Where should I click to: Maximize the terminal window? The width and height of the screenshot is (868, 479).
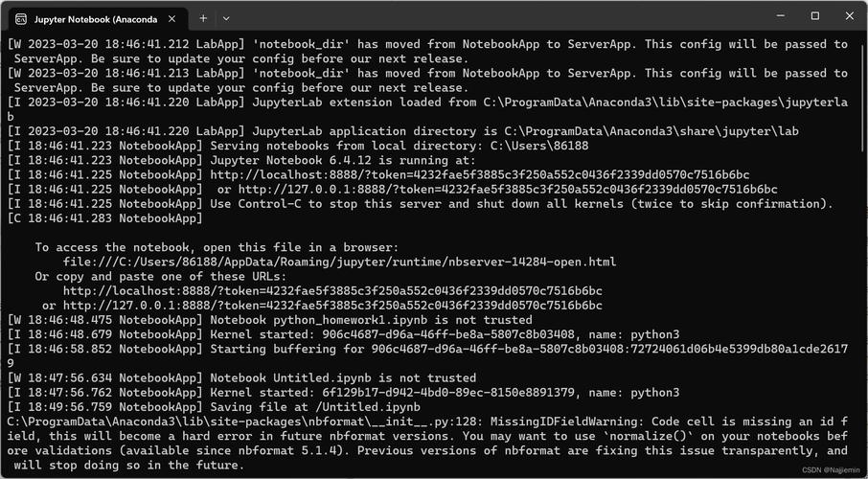[x=814, y=16]
